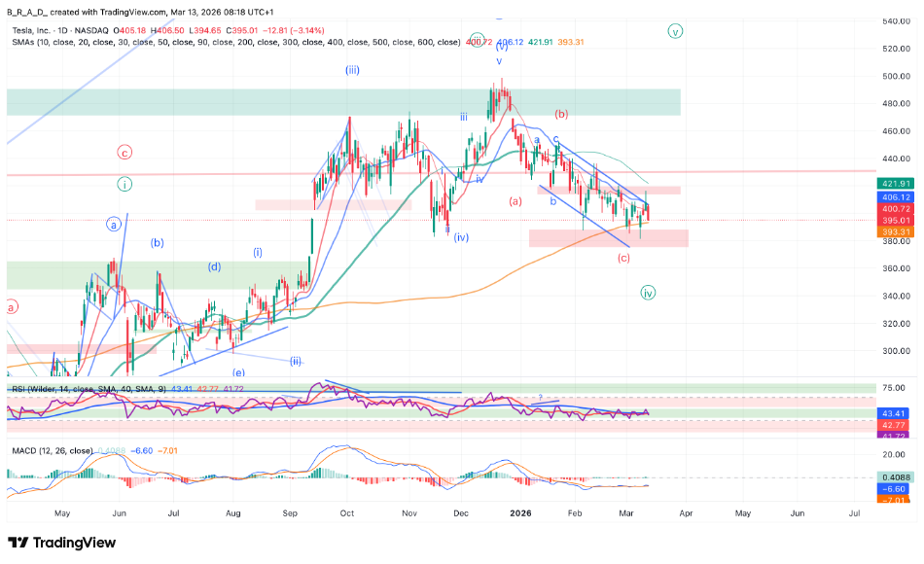Select the red '(b)' wave label
This screenshot has width=924, height=564.
[x=561, y=114]
